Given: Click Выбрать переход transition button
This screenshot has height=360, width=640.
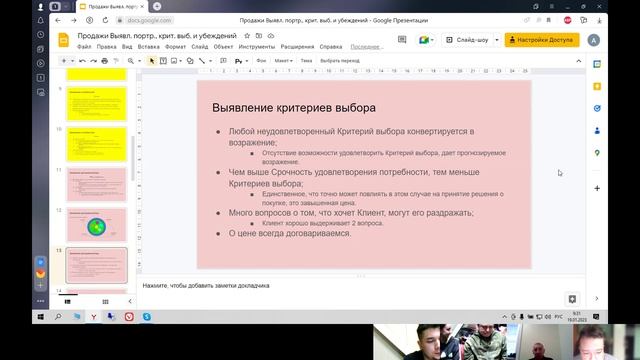Looking at the screenshot, I should coord(340,61).
